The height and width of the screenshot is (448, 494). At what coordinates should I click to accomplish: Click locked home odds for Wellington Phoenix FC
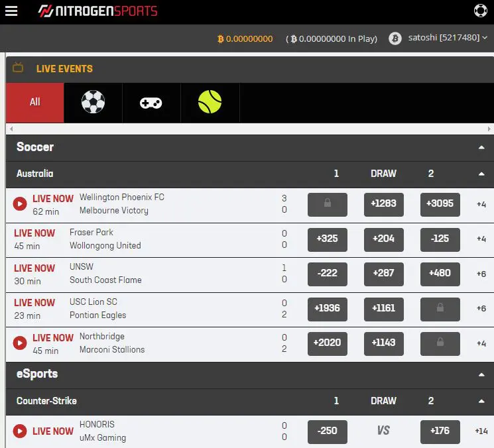[328, 205]
